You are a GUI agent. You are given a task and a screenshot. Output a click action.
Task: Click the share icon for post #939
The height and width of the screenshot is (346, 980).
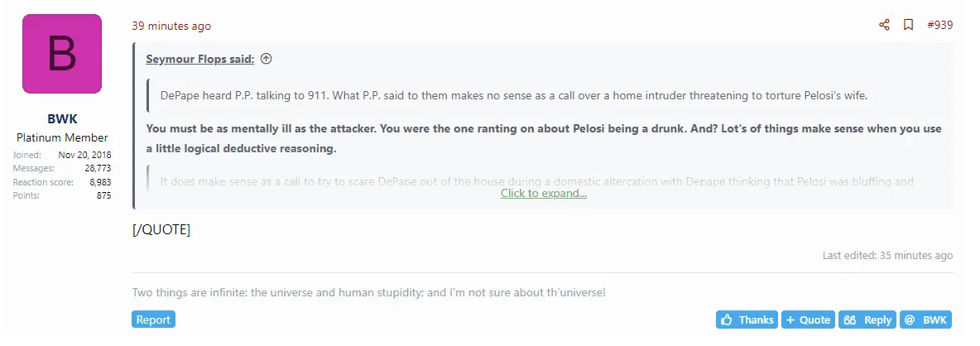(884, 25)
